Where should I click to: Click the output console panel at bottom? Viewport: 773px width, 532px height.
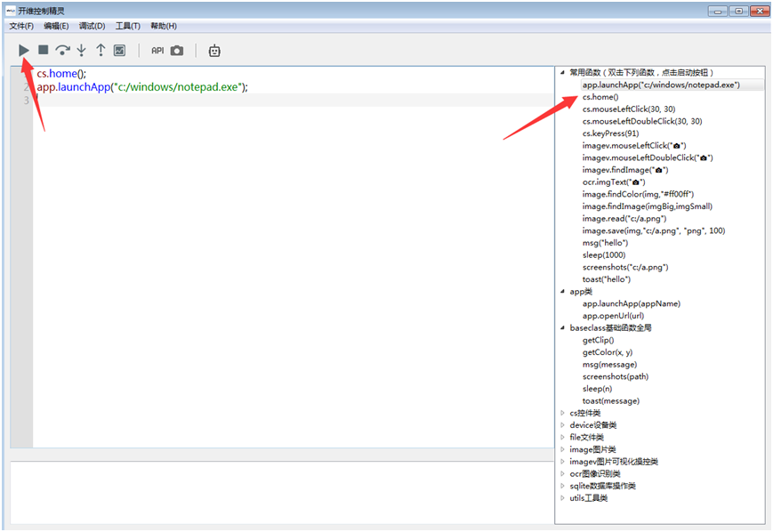click(x=282, y=492)
